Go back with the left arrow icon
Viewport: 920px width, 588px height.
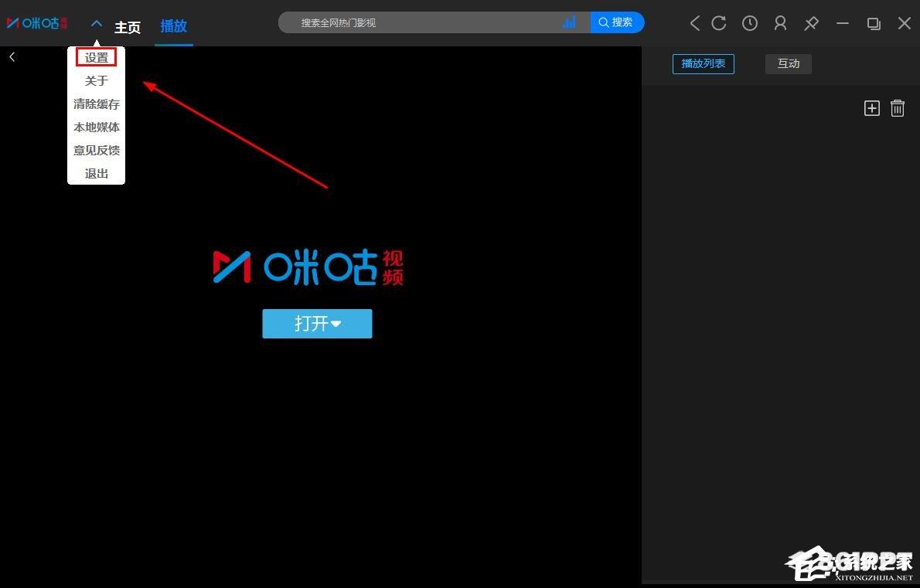point(695,23)
